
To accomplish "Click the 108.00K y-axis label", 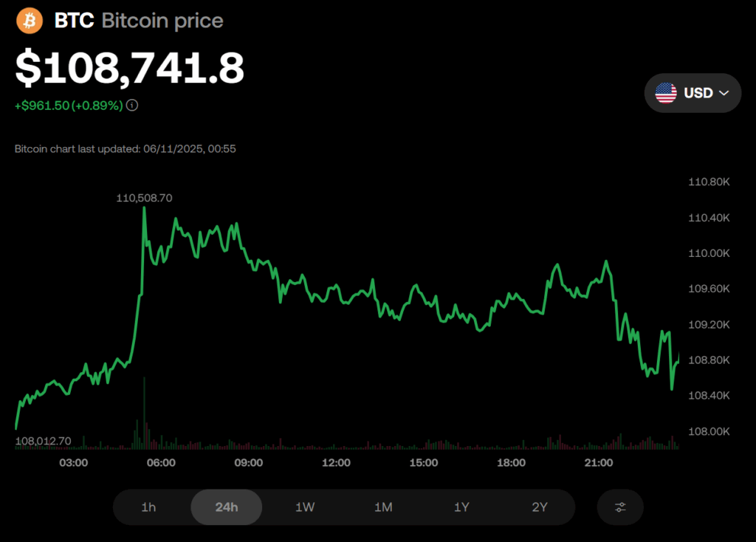I will 709,431.
